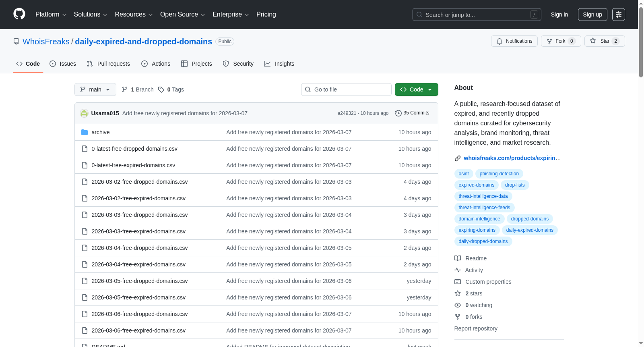Image resolution: width=644 pixels, height=347 pixels.
Task: Click the Go to file input
Action: pyautogui.click(x=346, y=89)
